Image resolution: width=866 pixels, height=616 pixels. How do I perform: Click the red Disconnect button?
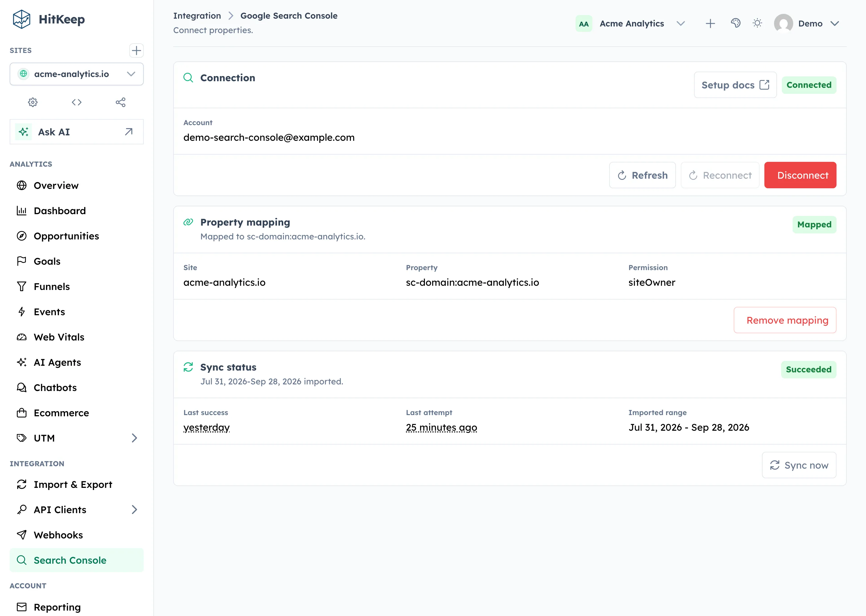pyautogui.click(x=800, y=175)
